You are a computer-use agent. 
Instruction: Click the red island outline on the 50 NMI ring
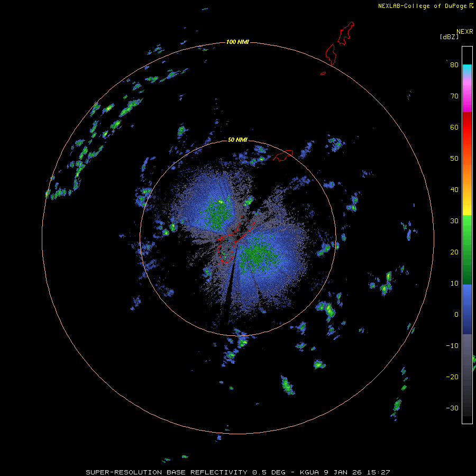coord(283,155)
